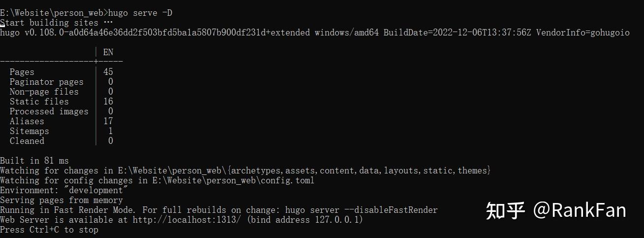Select the 'Pages' row in table
The image size is (644, 238).
61,72
